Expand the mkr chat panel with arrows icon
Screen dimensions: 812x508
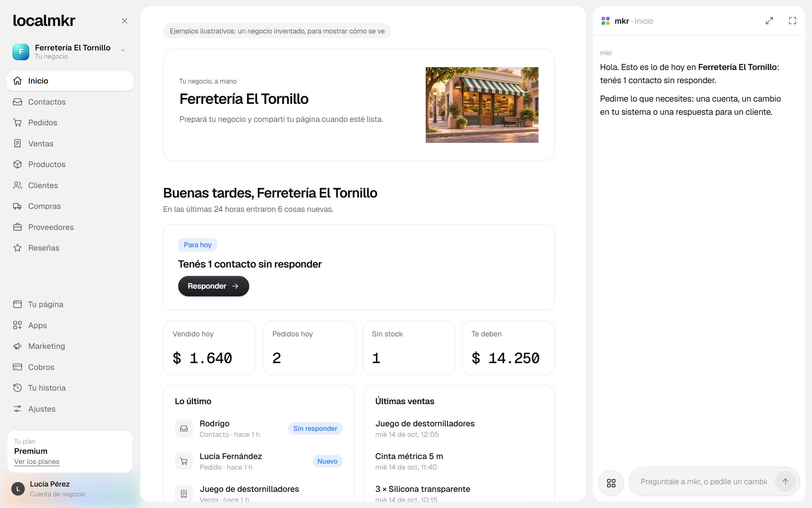770,21
